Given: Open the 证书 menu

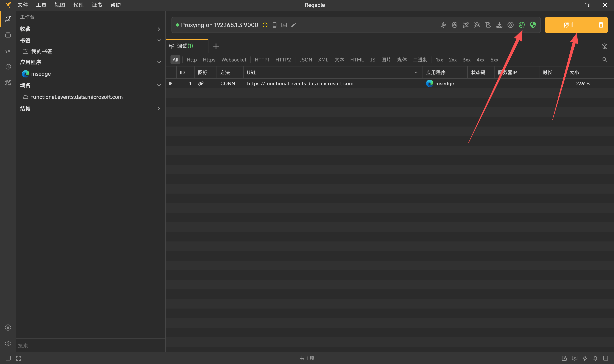Looking at the screenshot, I should (x=97, y=5).
